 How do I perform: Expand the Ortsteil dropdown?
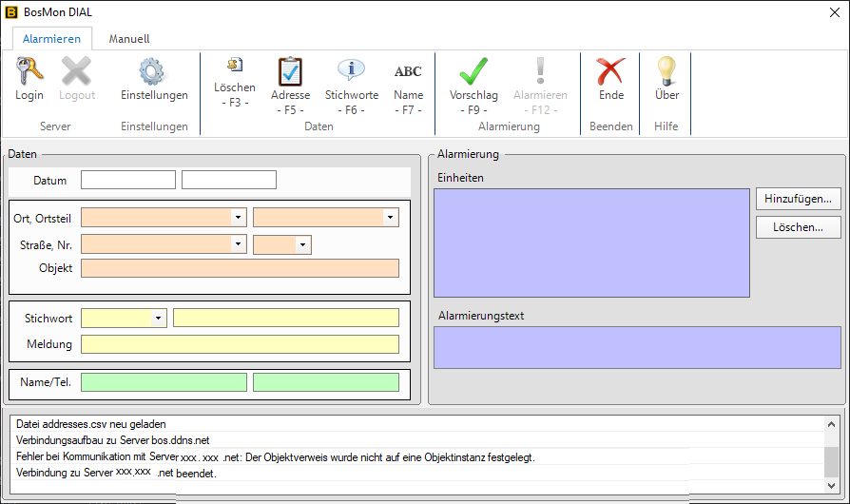click(x=389, y=218)
